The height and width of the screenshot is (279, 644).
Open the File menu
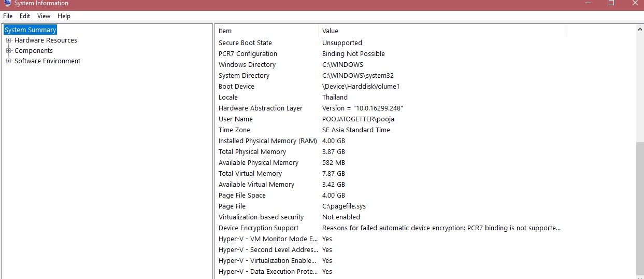coord(8,16)
